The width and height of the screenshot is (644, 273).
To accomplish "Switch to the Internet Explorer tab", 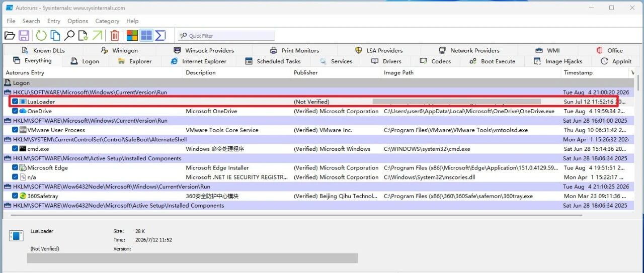I will pos(199,61).
